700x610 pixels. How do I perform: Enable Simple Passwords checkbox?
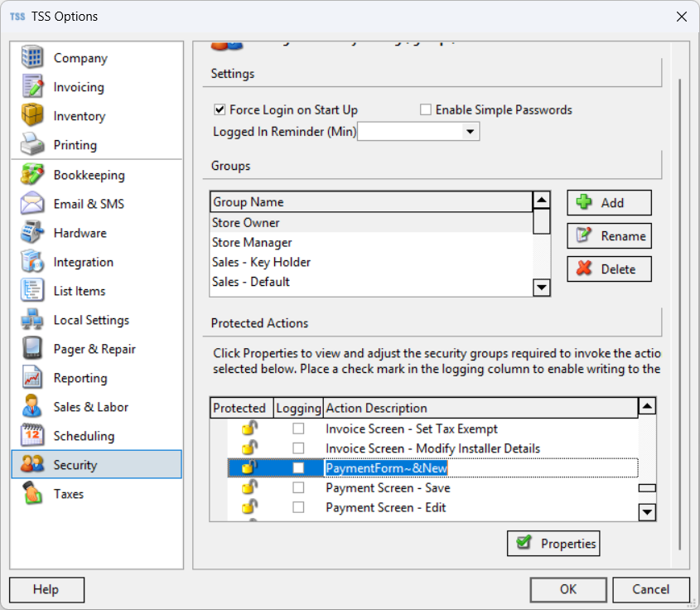[426, 109]
